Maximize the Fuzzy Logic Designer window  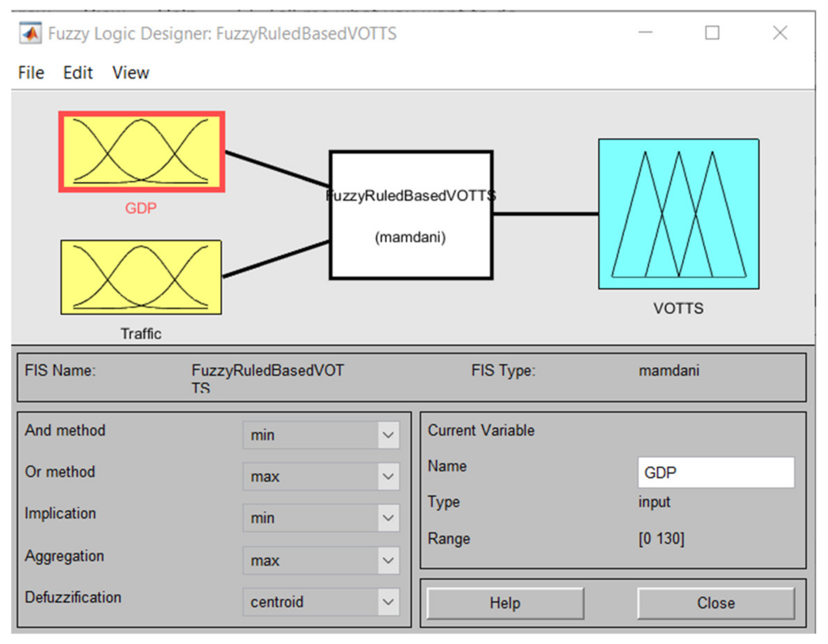(x=712, y=33)
